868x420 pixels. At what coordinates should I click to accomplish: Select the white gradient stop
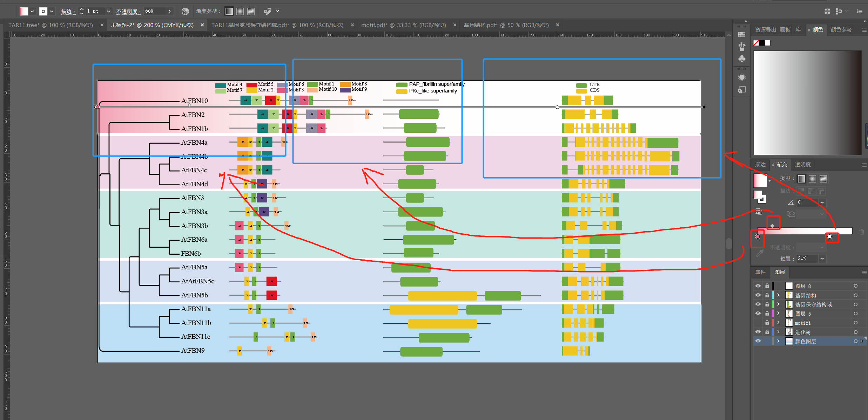[x=829, y=237]
